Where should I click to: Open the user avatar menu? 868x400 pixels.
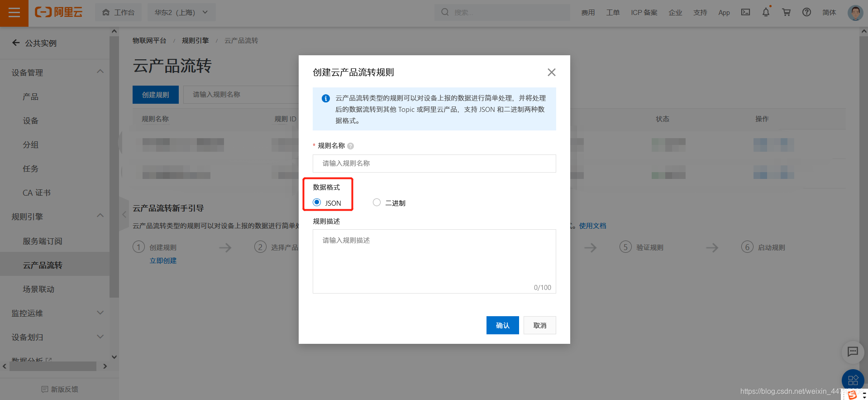[x=855, y=13]
